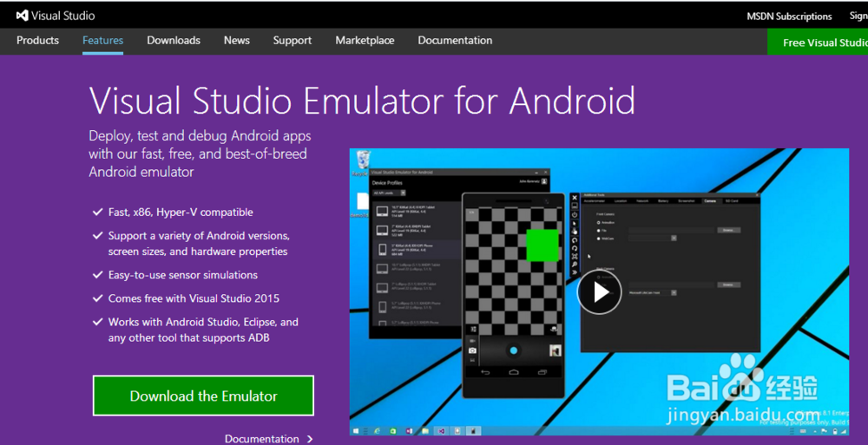
Task: Play the emulator demo video
Action: pyautogui.click(x=599, y=292)
